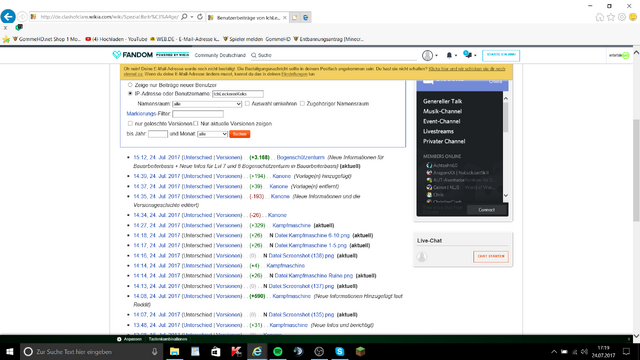
Task: Open Minecraft block icon on taskbar
Action: tap(360, 351)
